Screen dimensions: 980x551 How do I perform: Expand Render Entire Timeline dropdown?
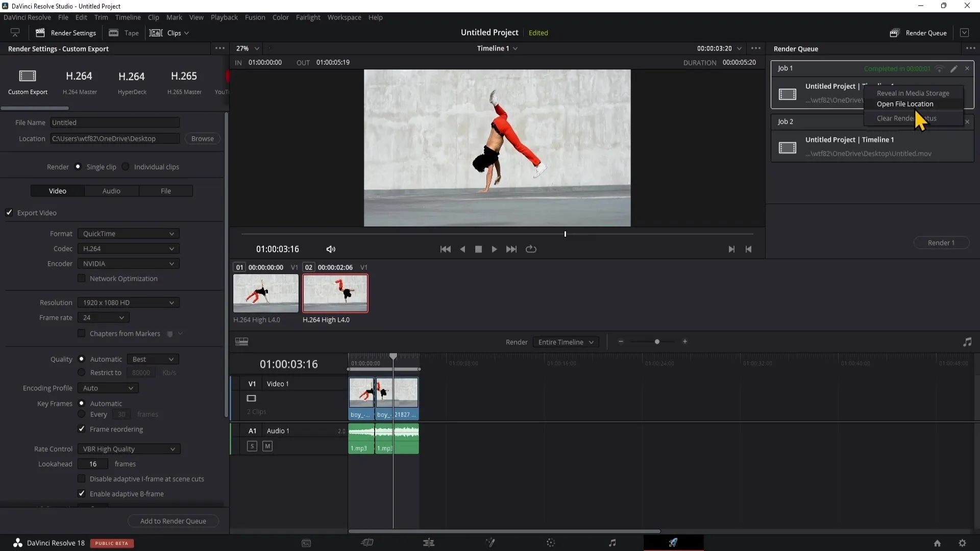(591, 342)
